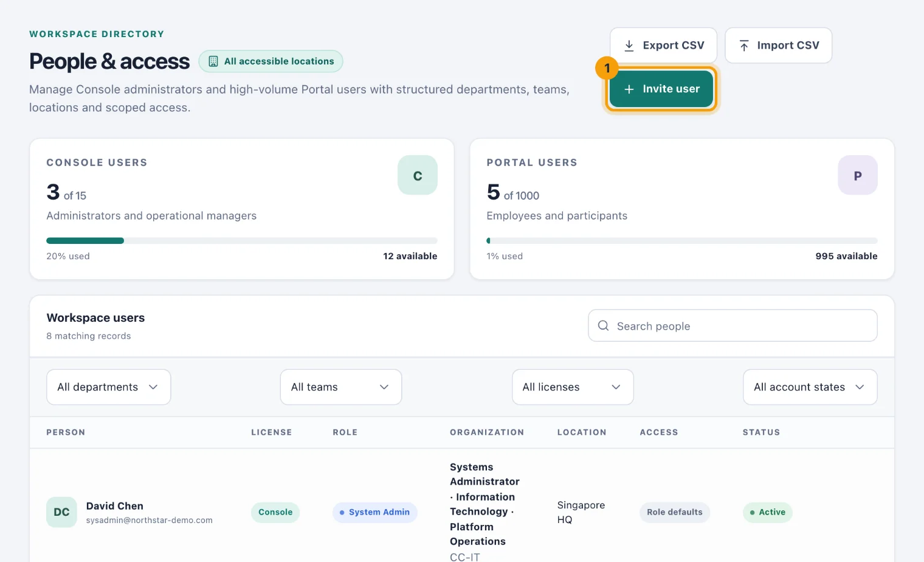Click the ORGANIZATION column header
This screenshot has width=924, height=562.
tap(487, 432)
